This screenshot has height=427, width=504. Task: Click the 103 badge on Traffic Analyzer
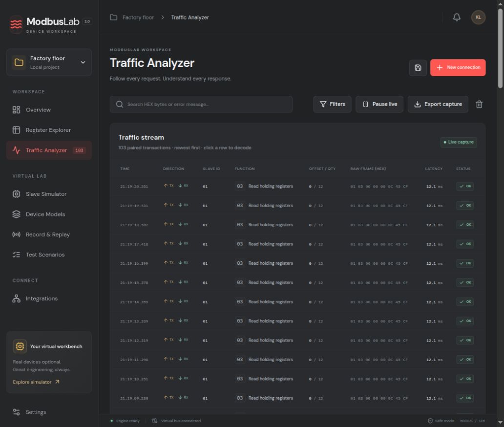coord(79,150)
